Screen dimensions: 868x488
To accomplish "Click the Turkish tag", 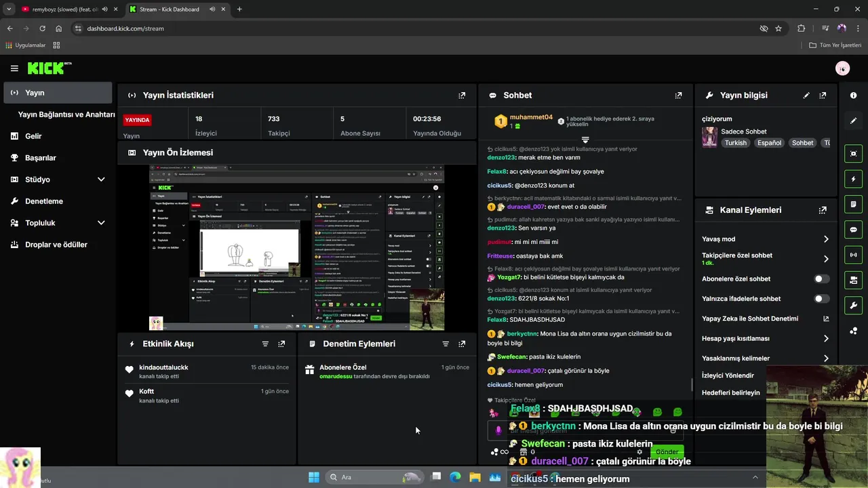I will point(735,143).
